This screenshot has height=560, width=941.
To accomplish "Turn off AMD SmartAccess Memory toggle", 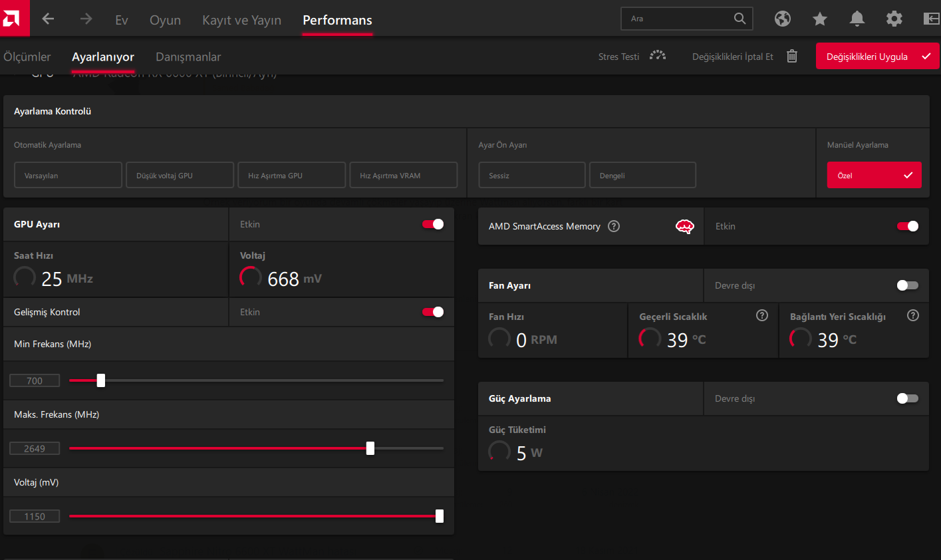I will [908, 226].
